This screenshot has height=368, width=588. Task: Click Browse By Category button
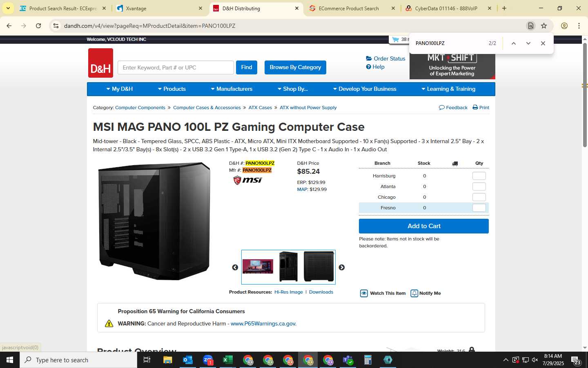coord(295,67)
